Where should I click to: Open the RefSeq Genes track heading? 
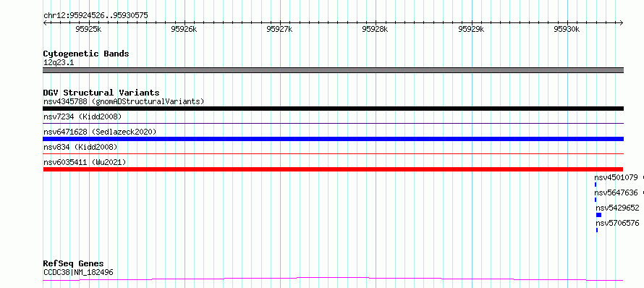(x=74, y=264)
